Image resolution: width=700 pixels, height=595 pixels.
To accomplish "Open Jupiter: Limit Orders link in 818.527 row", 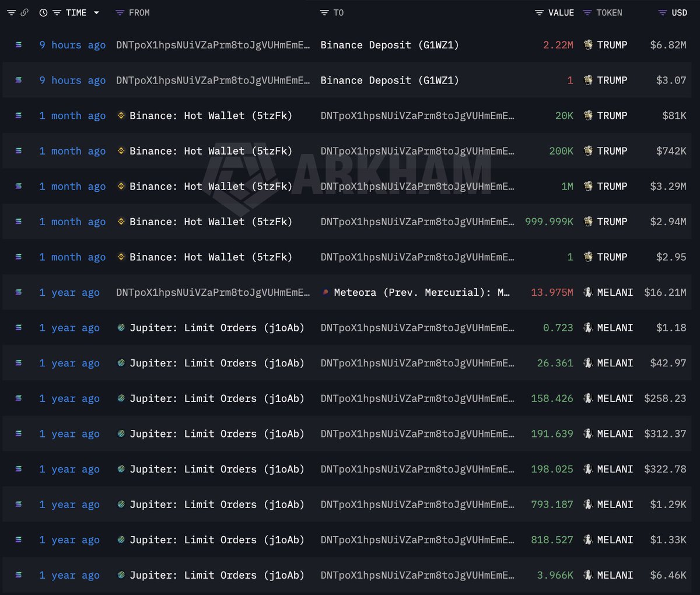I will (217, 540).
